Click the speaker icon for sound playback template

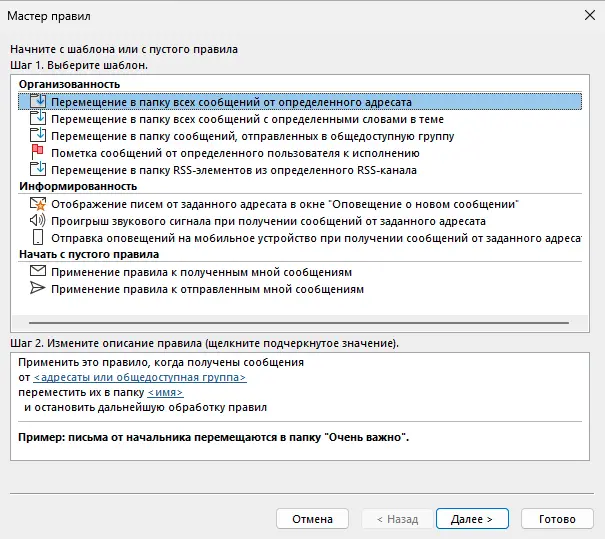click(x=38, y=221)
